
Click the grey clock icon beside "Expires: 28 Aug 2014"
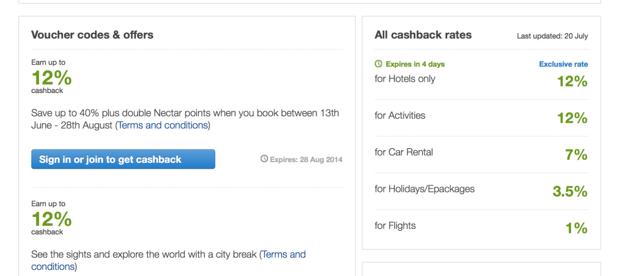click(x=264, y=159)
